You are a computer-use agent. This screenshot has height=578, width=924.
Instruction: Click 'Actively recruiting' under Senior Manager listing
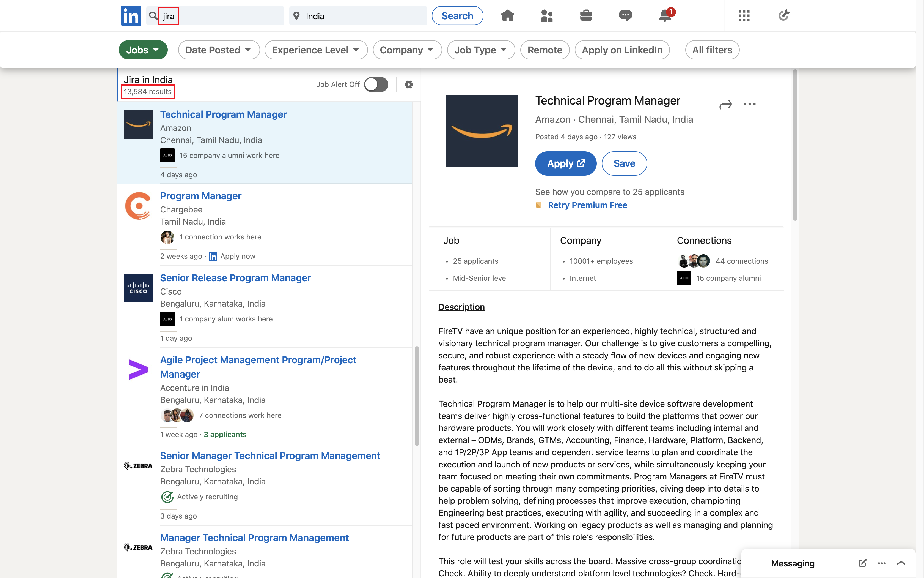[x=207, y=497]
